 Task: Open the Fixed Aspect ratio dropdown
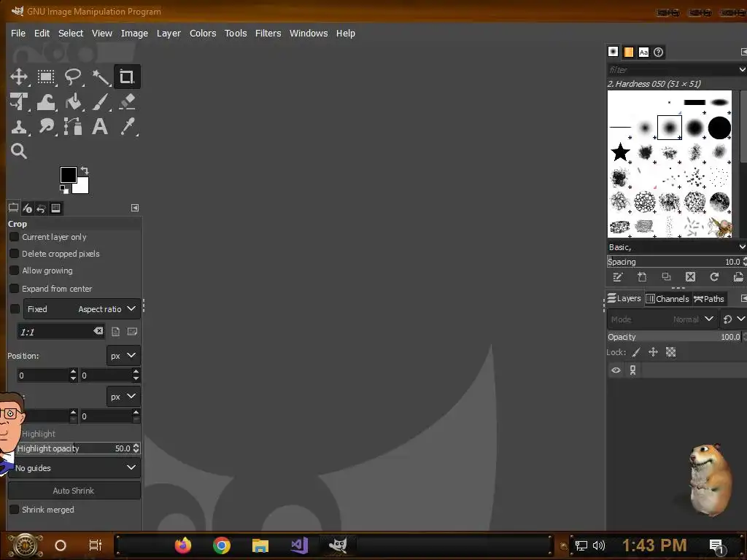(82, 309)
